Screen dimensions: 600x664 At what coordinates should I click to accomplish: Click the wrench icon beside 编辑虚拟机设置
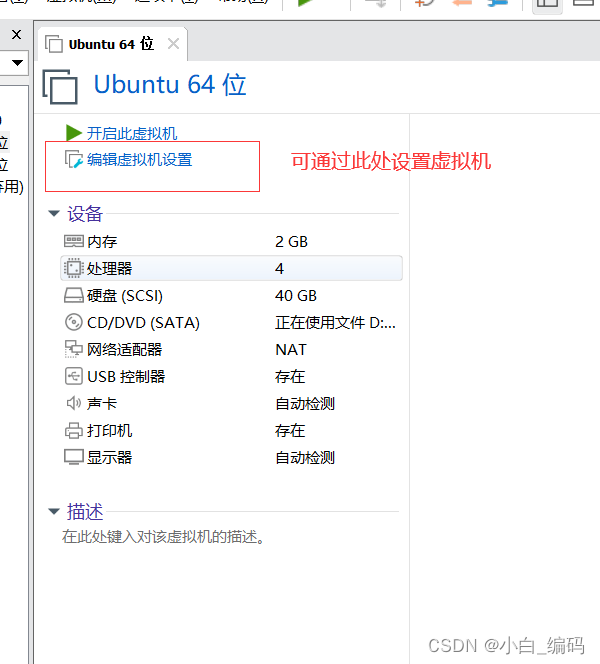(x=74, y=160)
